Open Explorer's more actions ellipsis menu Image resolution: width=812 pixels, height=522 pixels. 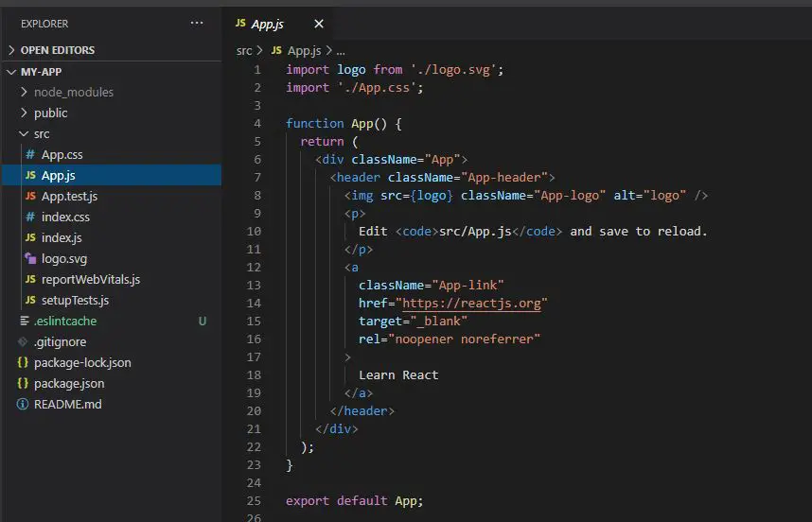[x=196, y=24]
